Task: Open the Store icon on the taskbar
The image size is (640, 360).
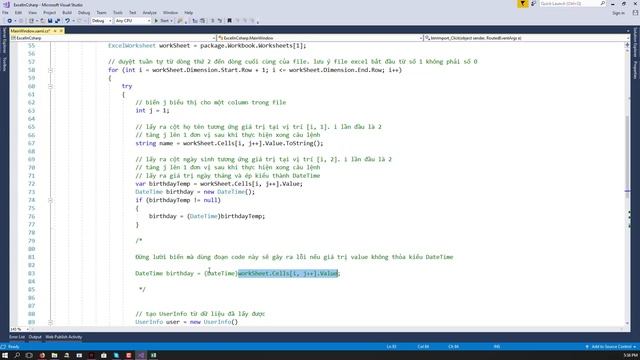Action: coord(104,356)
